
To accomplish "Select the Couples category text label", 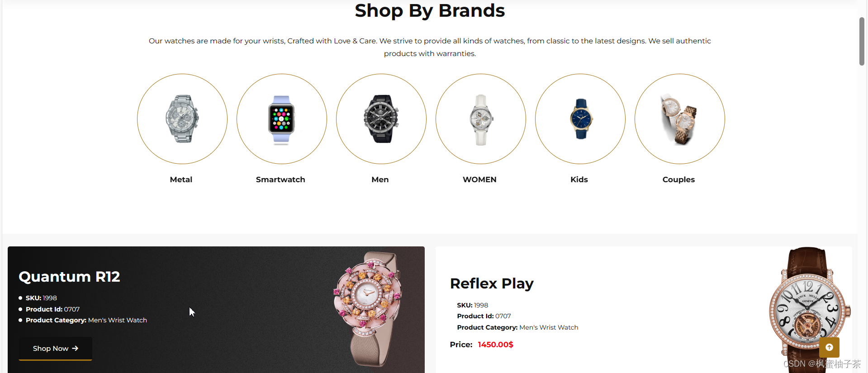I will (x=678, y=179).
